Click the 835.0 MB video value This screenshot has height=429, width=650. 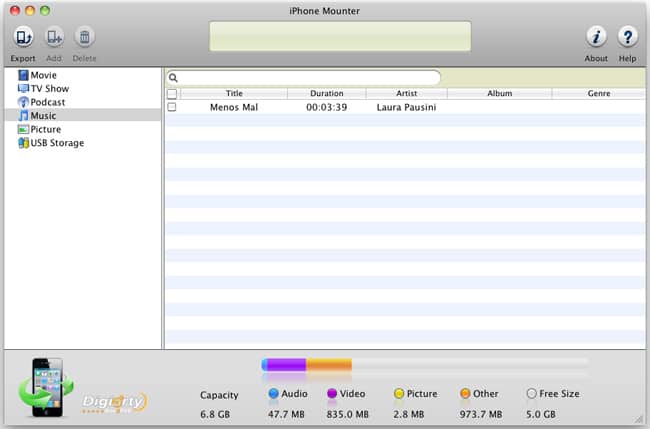point(347,414)
